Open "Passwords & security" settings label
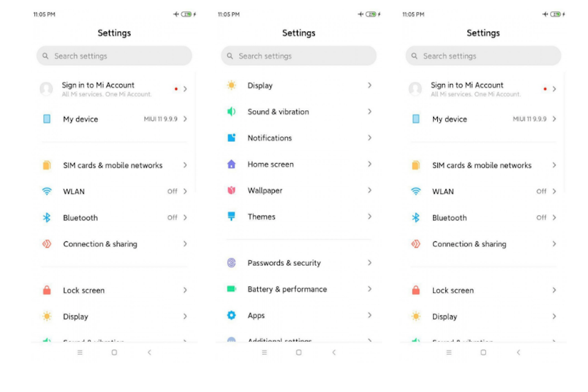 pos(284,263)
